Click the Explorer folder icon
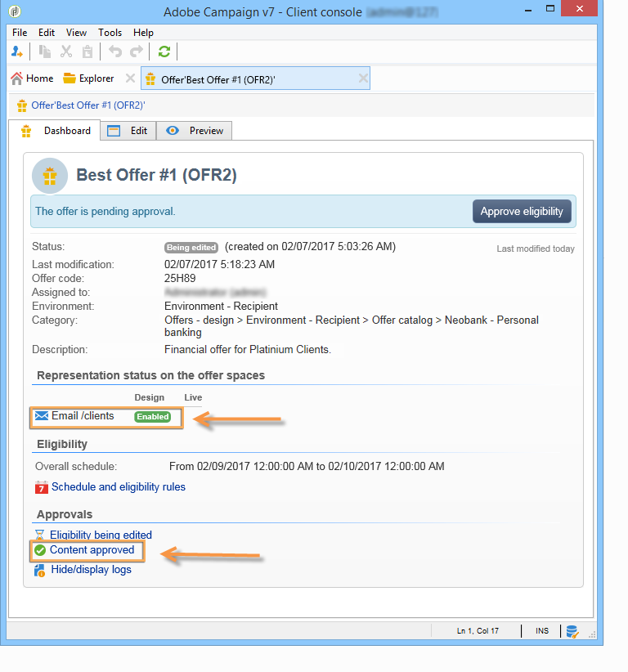This screenshot has height=672, width=628. coord(69,78)
